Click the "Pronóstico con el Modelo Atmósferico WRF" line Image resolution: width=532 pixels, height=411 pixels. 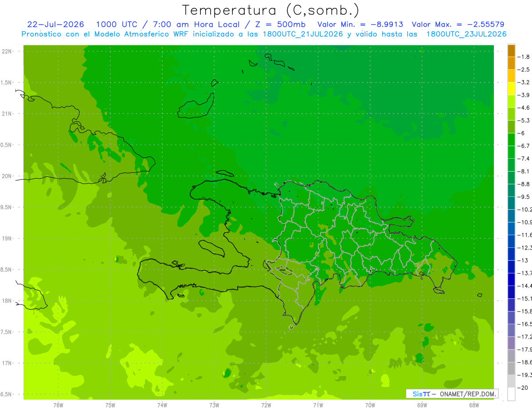tap(105, 34)
